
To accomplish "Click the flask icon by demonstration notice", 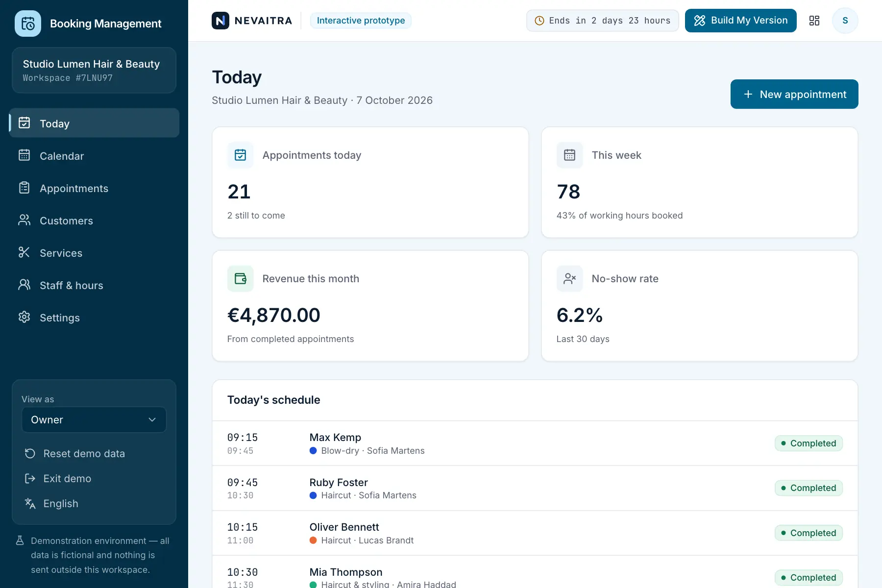I will (x=20, y=540).
